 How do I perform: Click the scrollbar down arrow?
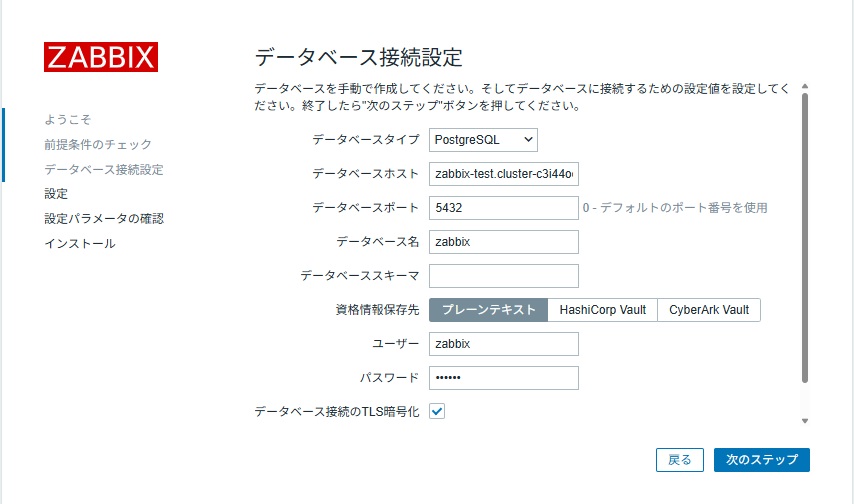point(805,421)
